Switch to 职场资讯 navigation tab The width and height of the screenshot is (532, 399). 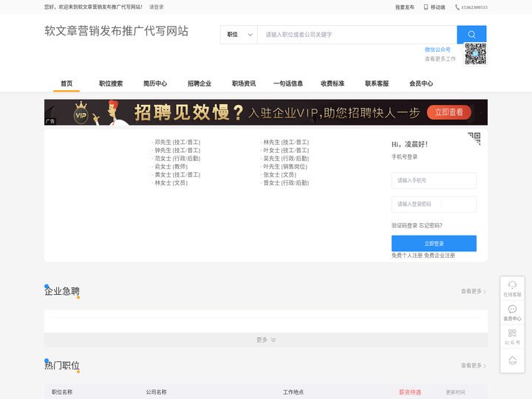coord(244,83)
